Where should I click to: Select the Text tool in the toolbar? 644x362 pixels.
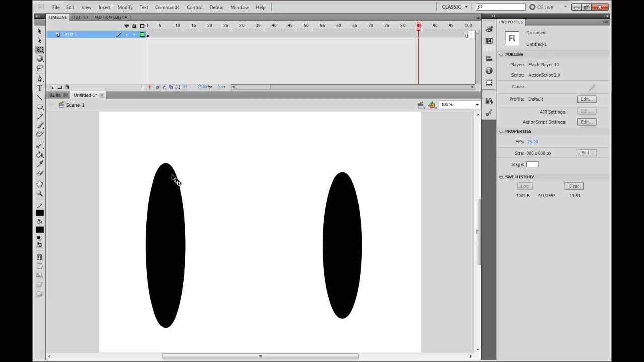40,88
